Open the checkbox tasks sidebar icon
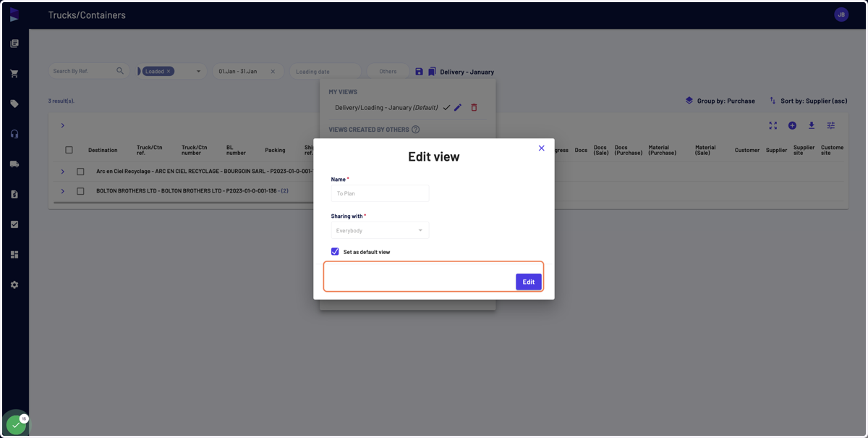This screenshot has width=868, height=438. click(14, 224)
